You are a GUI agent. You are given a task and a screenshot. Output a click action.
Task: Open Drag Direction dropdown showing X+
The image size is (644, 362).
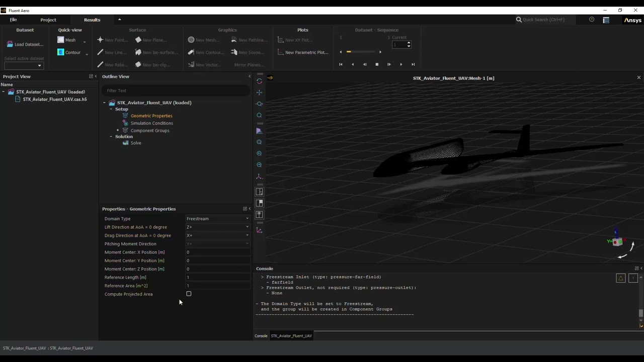218,235
